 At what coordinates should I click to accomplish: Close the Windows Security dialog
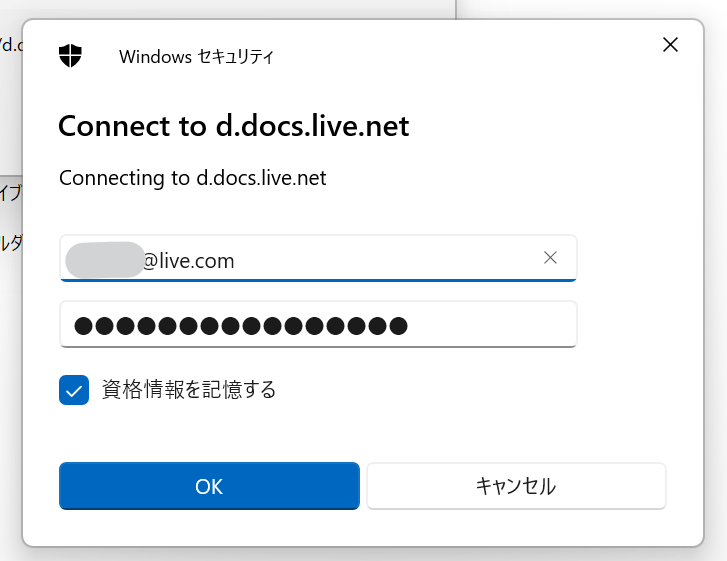[x=670, y=44]
